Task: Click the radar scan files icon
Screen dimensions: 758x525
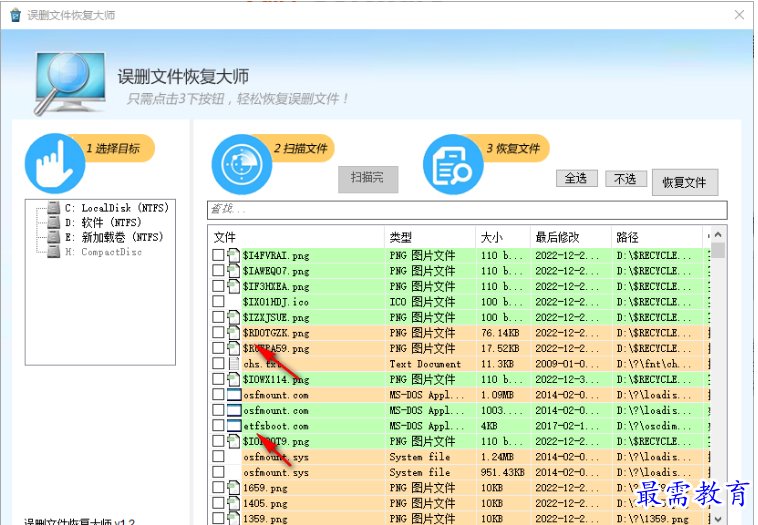Action: pos(242,164)
